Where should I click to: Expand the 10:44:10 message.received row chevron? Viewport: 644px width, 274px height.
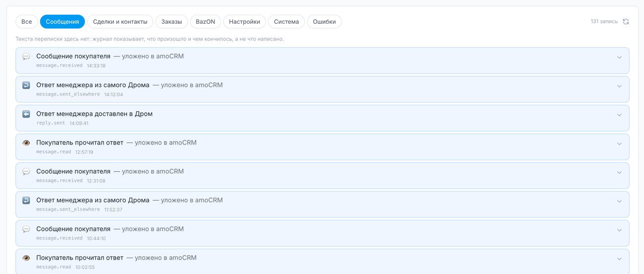pos(619,230)
